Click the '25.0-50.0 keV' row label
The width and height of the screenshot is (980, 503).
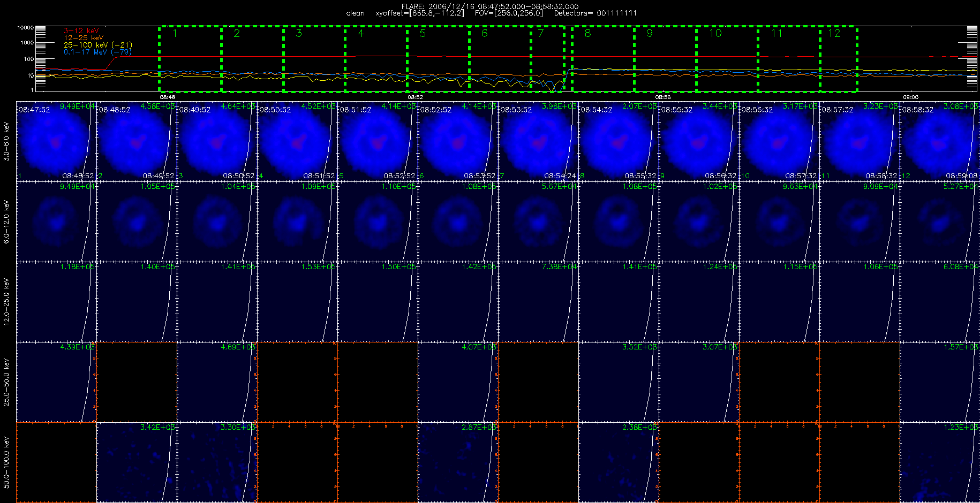(6, 382)
